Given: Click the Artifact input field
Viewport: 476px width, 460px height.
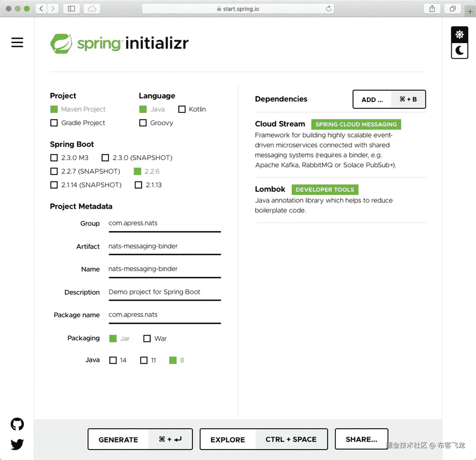Looking at the screenshot, I should click(x=164, y=246).
